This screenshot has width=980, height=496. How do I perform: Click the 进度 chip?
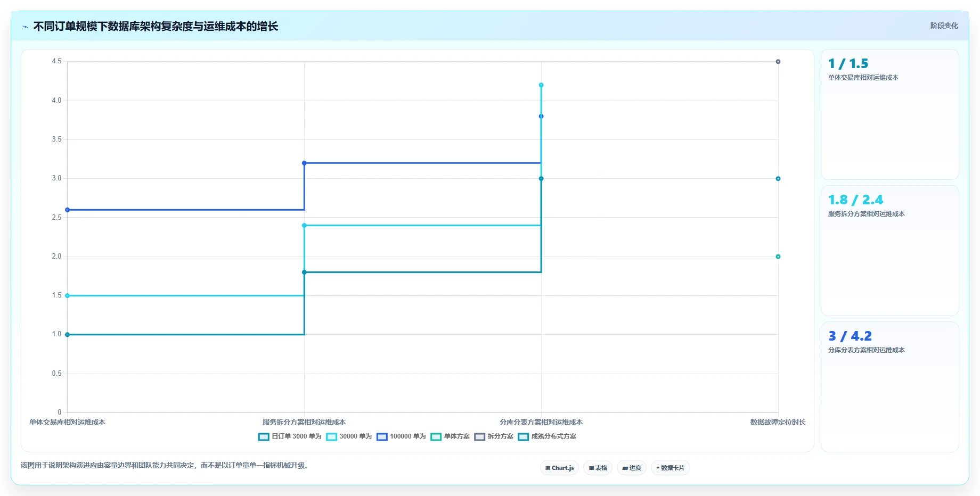click(632, 468)
